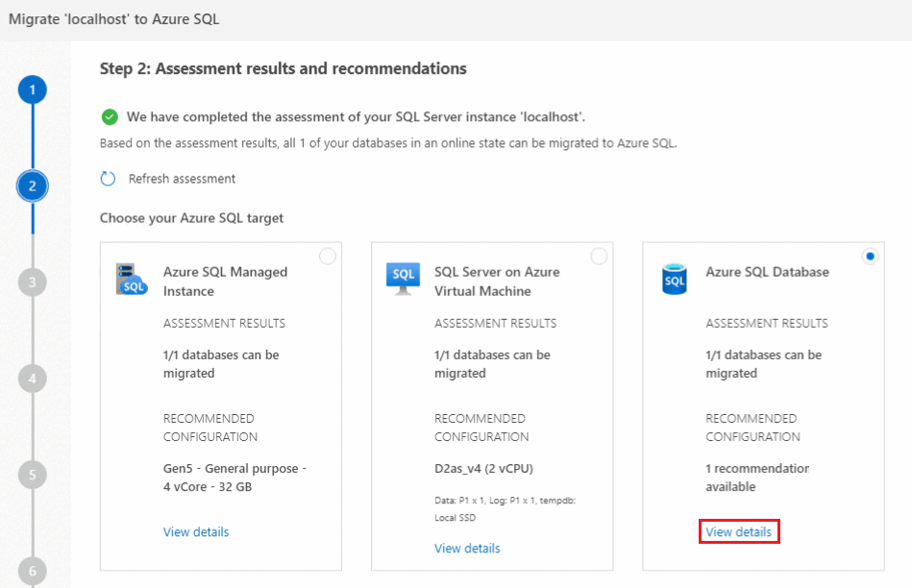Open View details for Azure SQL Database
This screenshot has width=912, height=588.
click(738, 532)
